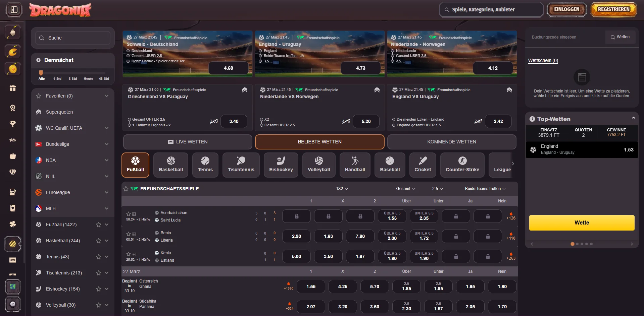This screenshot has width=644, height=316.
Task: Open the shopping bag icon in the sidebar
Action: [13, 156]
